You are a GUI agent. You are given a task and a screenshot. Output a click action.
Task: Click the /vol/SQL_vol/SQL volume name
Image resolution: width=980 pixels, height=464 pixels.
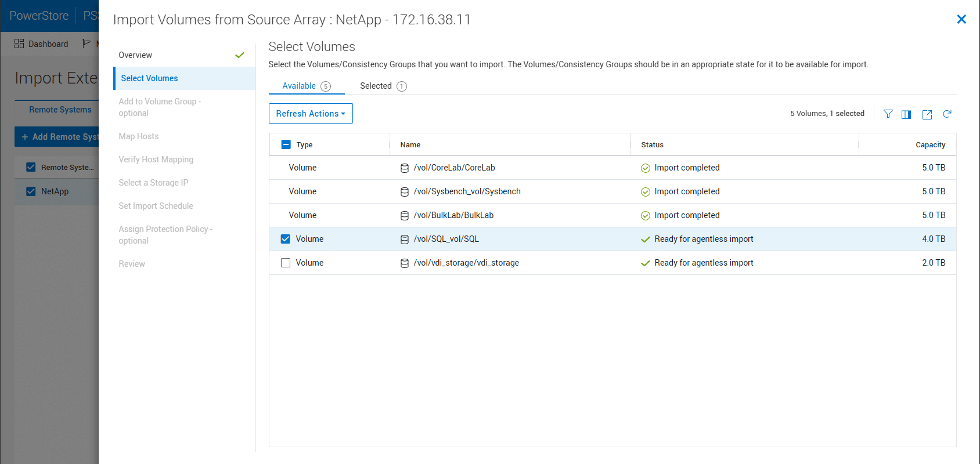point(446,239)
